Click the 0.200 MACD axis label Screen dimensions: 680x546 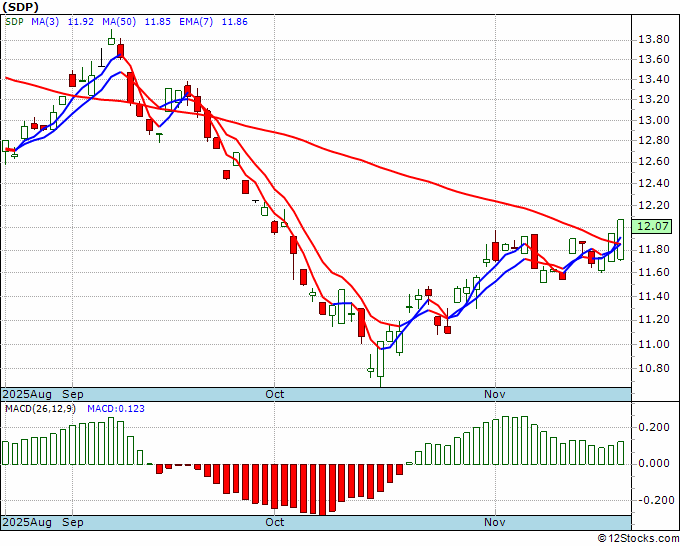[654, 428]
